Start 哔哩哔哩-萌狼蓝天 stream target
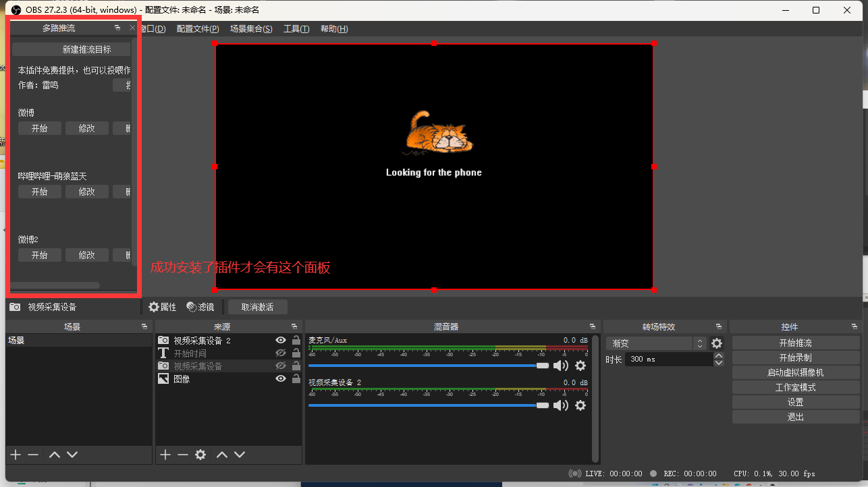Viewport: 868px width, 487px height. pyautogui.click(x=40, y=192)
